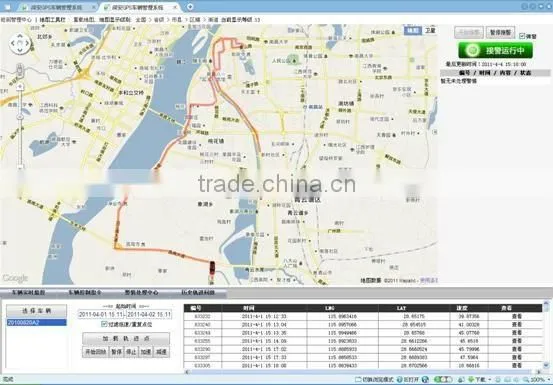Click the 使用条款 link on the map
This screenshot has width=553, height=385.
click(x=429, y=281)
